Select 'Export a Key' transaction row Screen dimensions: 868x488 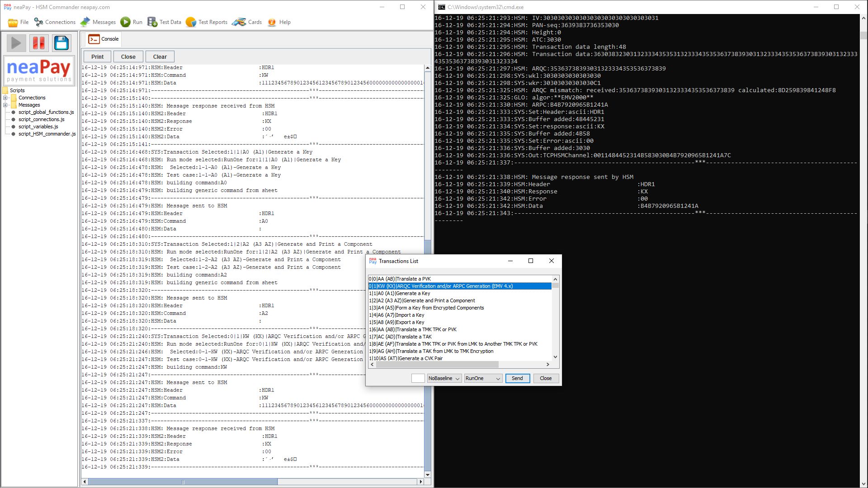coord(460,322)
